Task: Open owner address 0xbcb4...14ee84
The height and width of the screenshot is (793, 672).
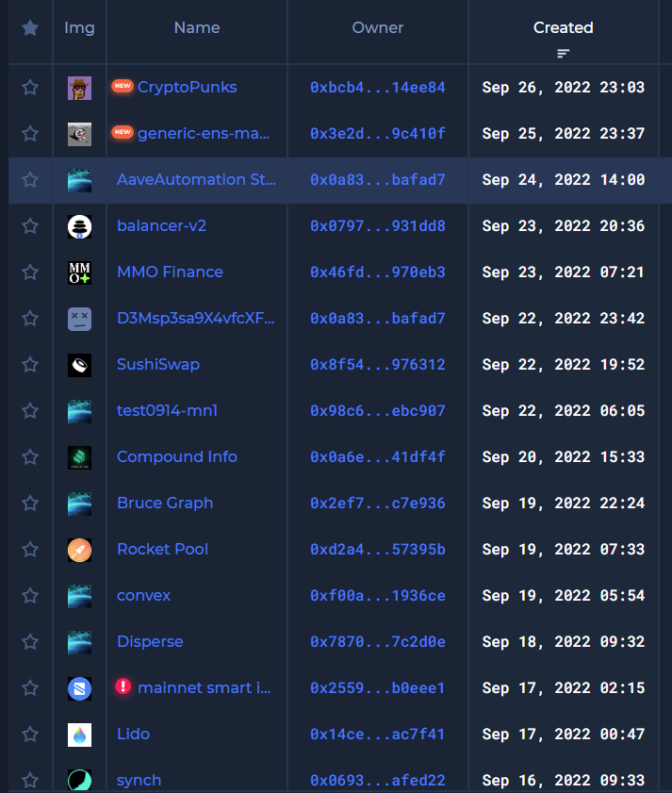Action: pos(378,88)
